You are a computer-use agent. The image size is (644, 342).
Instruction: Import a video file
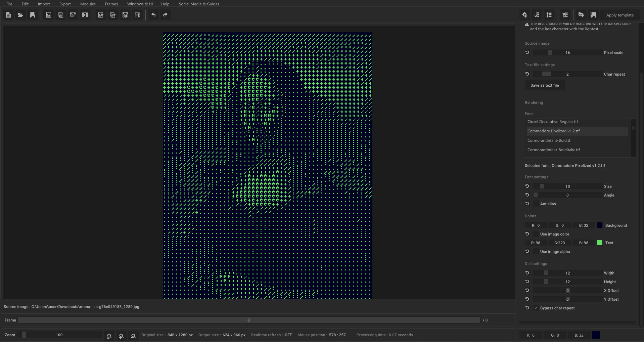85,15
